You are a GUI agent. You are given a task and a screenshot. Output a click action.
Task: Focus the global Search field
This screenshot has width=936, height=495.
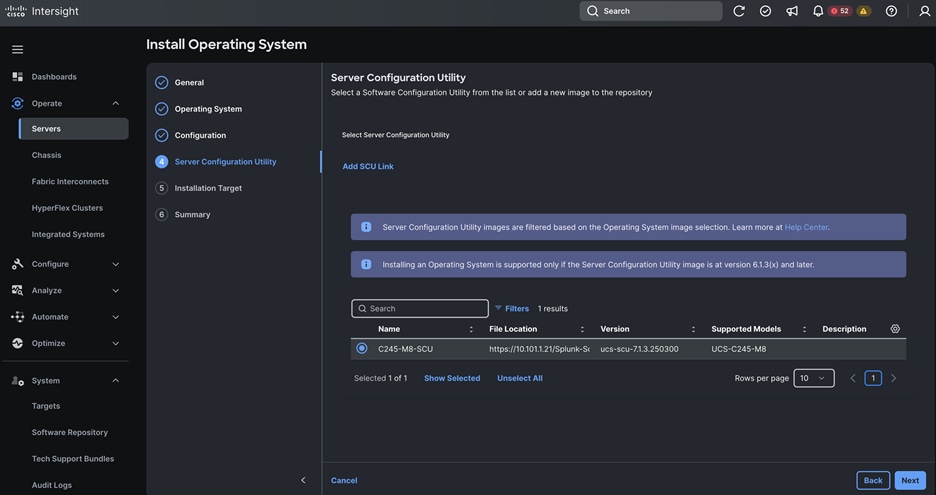tap(651, 11)
